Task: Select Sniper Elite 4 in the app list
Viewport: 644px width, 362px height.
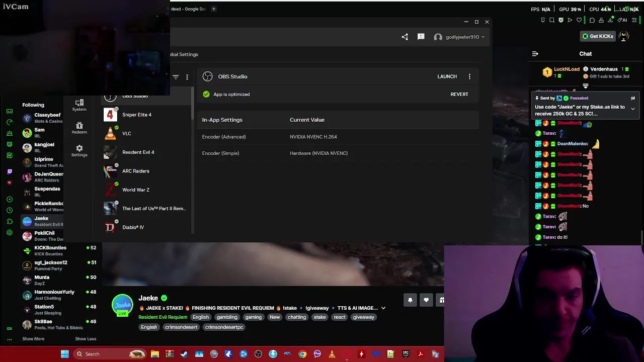Action: [146, 115]
